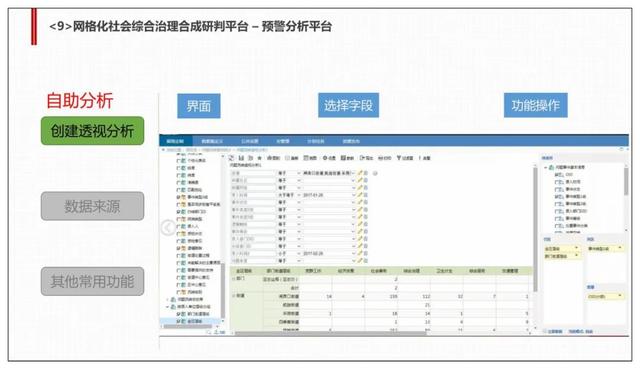
Task: Click the star favorite icon in the toolbar
Action: (260, 158)
